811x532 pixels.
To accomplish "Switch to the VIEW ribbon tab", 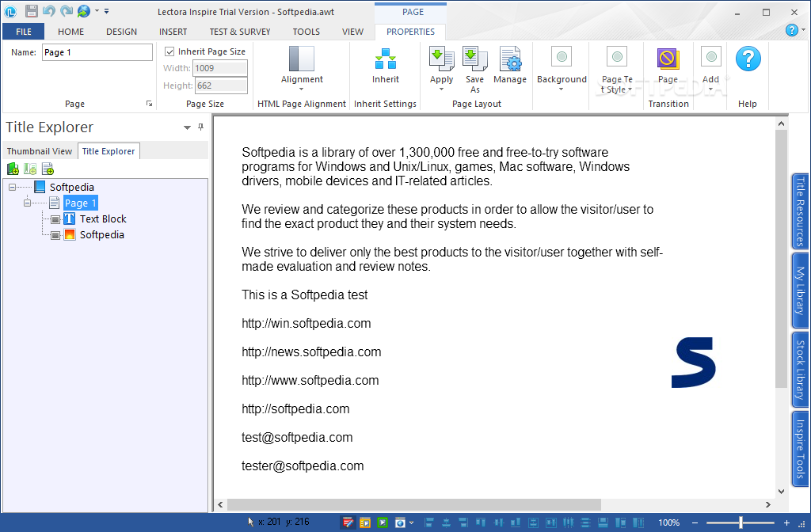I will click(352, 32).
